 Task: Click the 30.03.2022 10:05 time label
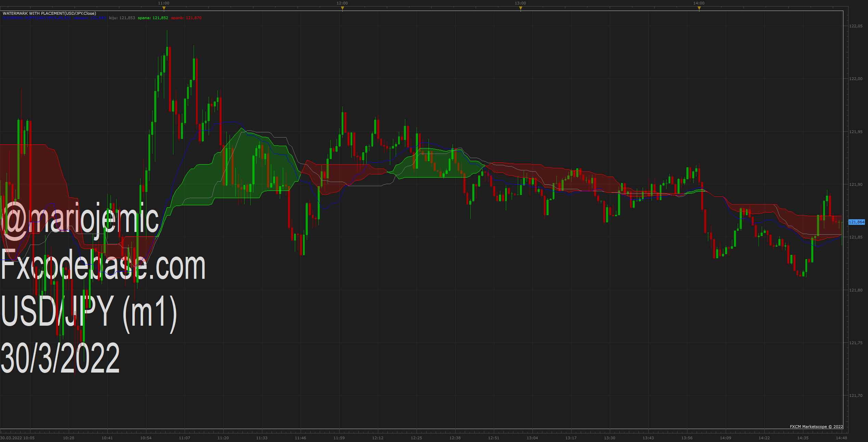pos(17,438)
